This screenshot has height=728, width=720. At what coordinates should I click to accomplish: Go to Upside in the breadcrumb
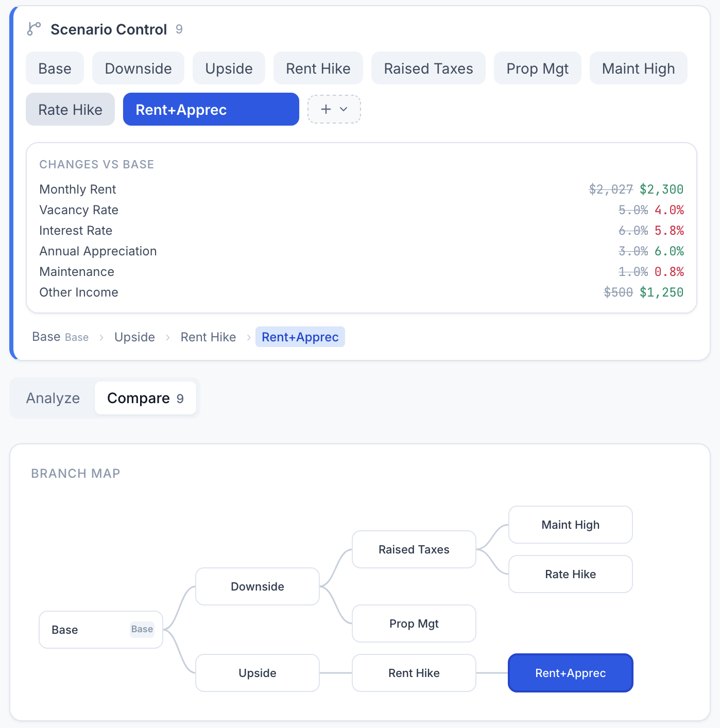pos(134,337)
